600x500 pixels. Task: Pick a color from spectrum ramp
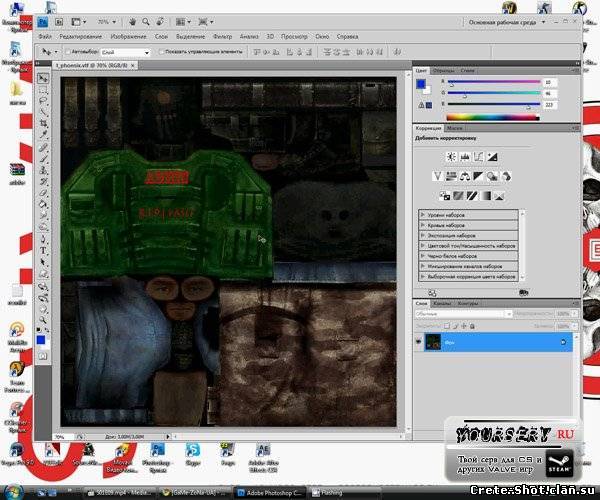(493, 117)
